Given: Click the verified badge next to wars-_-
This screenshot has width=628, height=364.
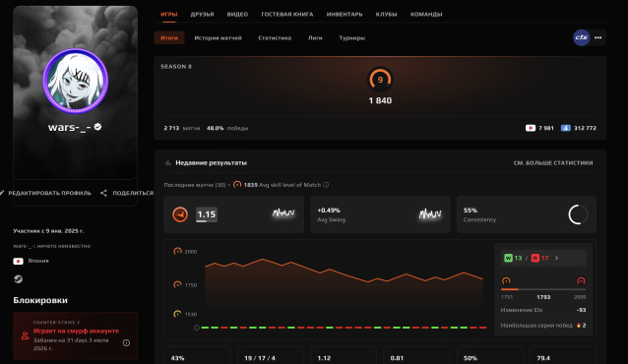Looking at the screenshot, I should point(97,127).
